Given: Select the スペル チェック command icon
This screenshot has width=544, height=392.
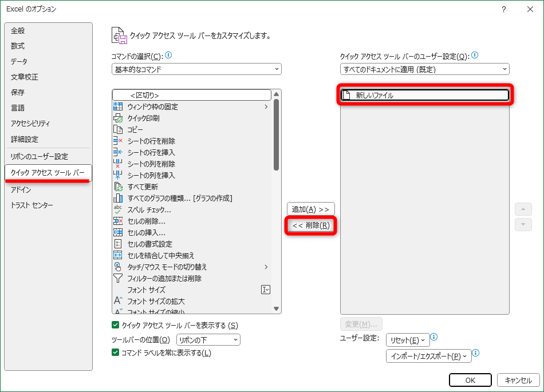Looking at the screenshot, I should (118, 209).
